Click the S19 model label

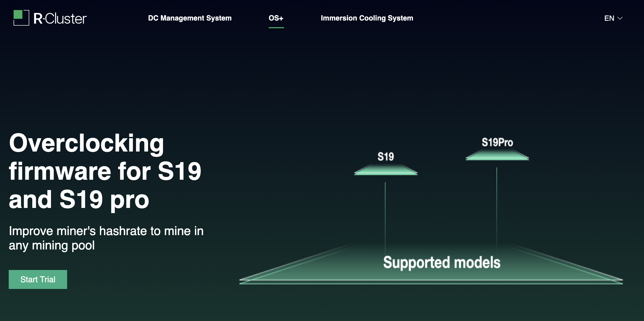(386, 157)
